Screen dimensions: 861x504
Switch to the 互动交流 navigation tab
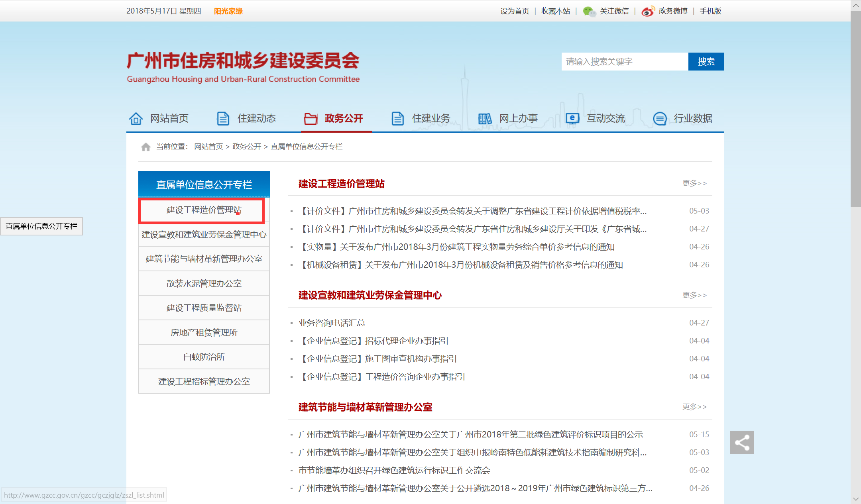(606, 118)
